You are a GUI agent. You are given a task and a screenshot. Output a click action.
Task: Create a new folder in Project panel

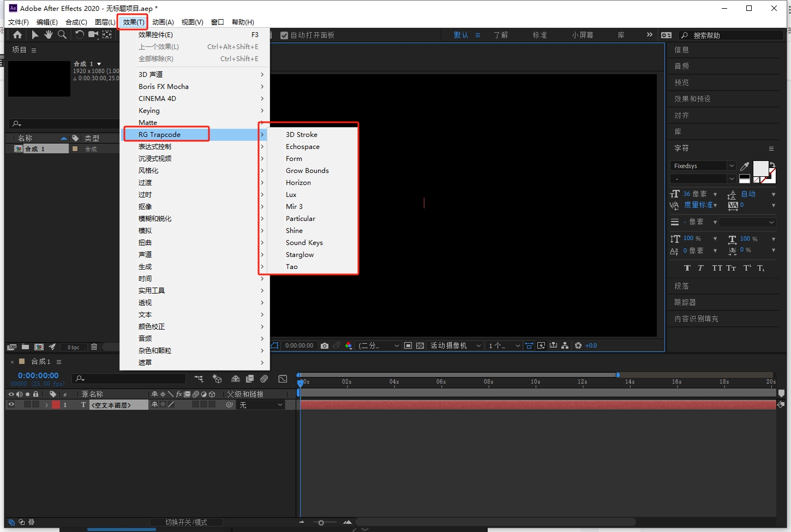pyautogui.click(x=25, y=347)
